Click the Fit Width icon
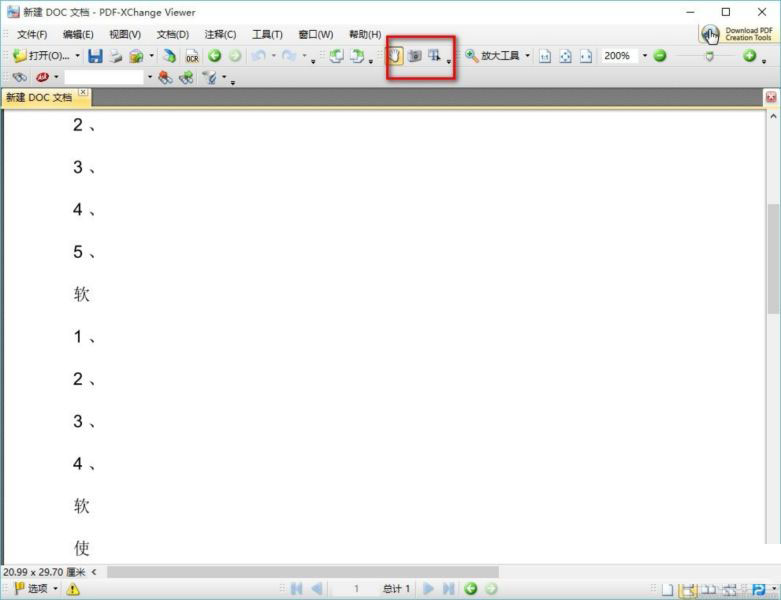The image size is (781, 600). [586, 56]
